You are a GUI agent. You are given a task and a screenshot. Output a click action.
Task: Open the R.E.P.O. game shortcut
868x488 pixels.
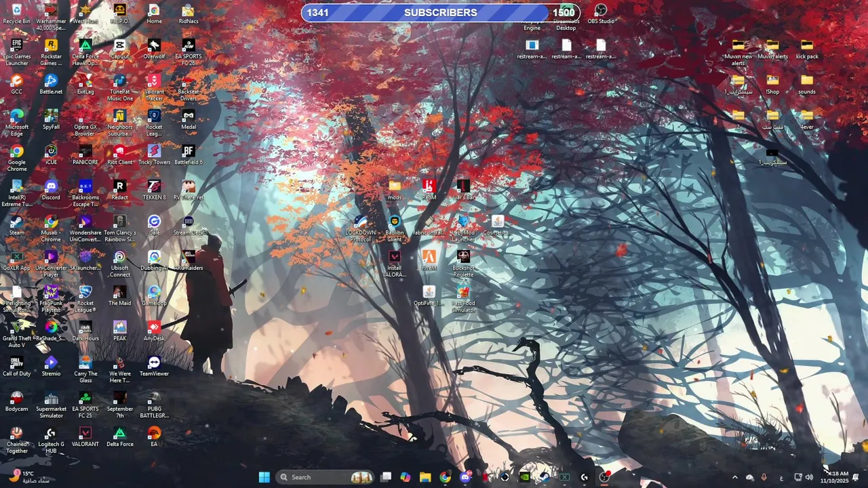[x=119, y=14]
